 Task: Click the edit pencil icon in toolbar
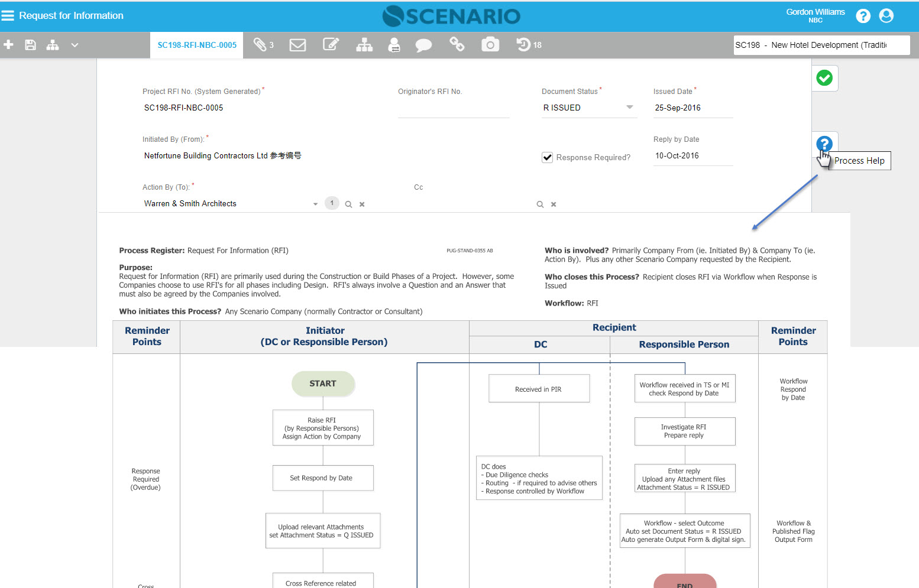[x=331, y=45]
